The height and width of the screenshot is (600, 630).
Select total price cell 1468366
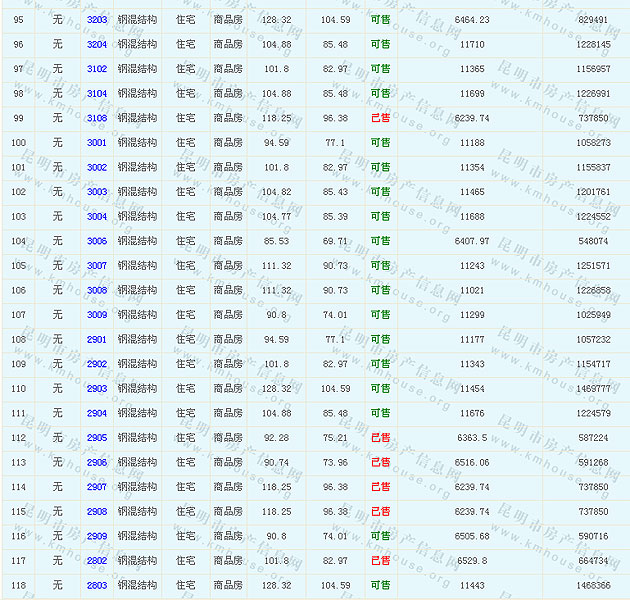point(593,585)
